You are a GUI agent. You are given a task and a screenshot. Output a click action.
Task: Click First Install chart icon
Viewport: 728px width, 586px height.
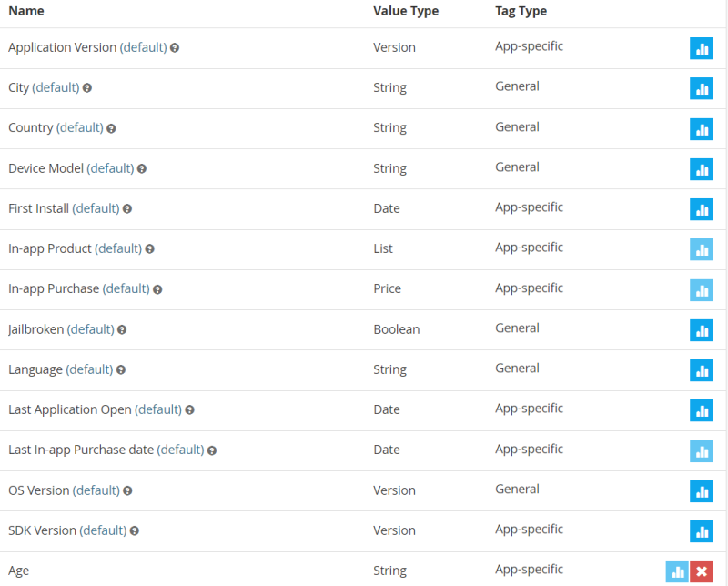point(701,209)
